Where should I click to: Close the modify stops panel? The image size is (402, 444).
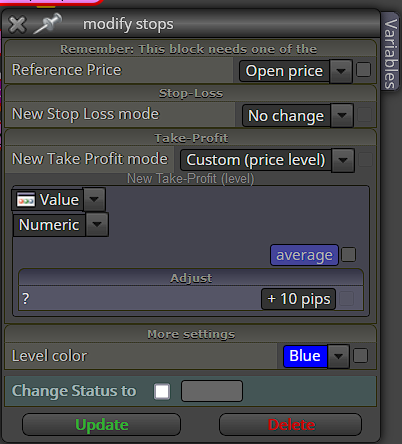pos(17,25)
